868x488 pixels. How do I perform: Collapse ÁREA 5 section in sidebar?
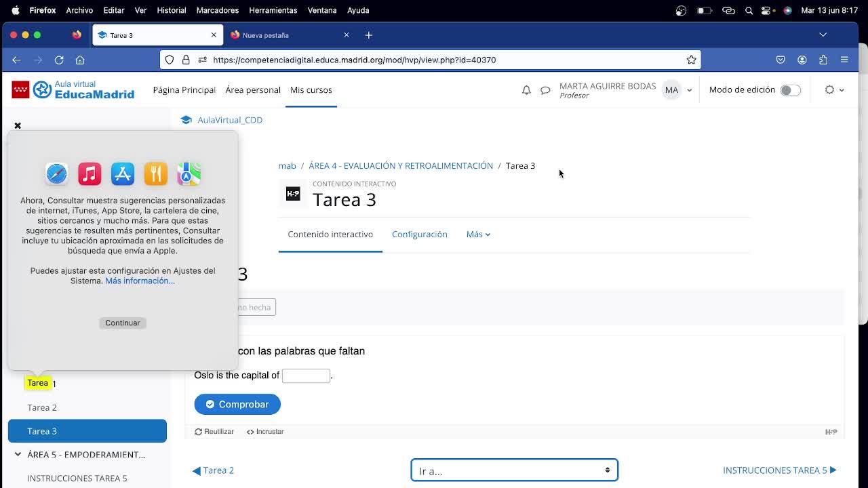coord(18,455)
